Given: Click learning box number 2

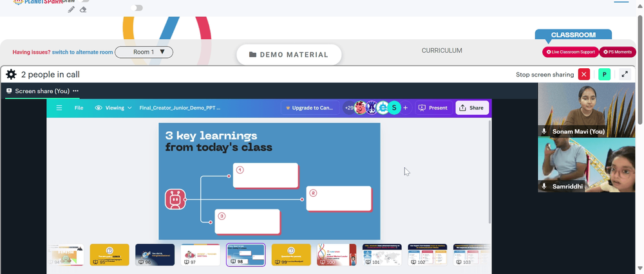Looking at the screenshot, I should (x=339, y=199).
